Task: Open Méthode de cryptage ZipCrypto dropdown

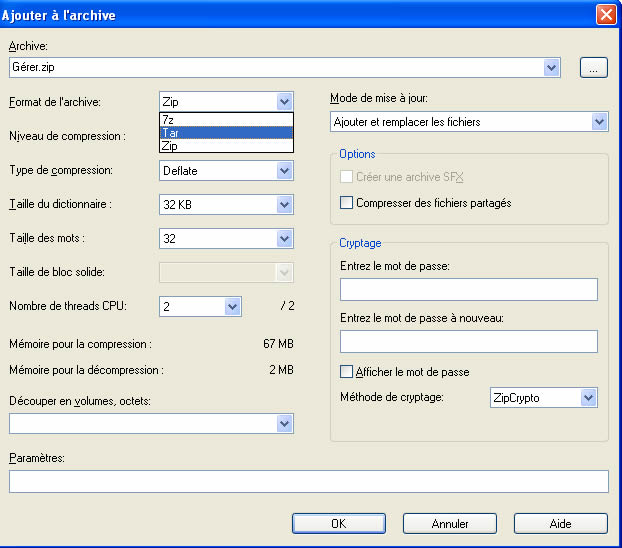Action: coord(587,398)
